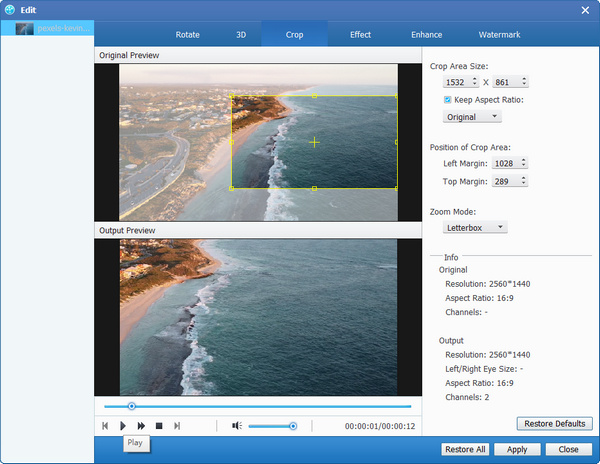Click the crop center crosshair marker
The image size is (600, 464).
tap(314, 143)
